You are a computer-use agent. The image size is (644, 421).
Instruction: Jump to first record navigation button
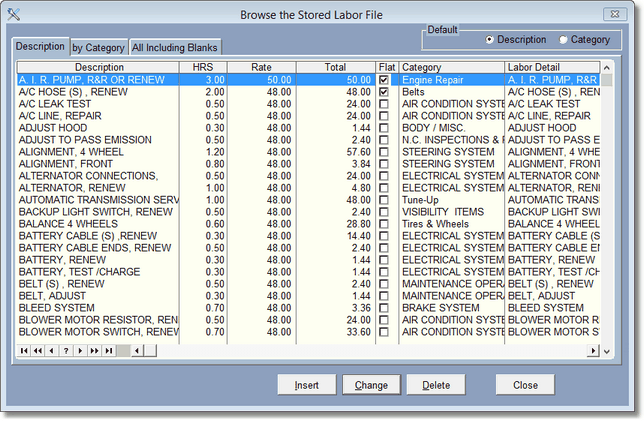click(24, 350)
